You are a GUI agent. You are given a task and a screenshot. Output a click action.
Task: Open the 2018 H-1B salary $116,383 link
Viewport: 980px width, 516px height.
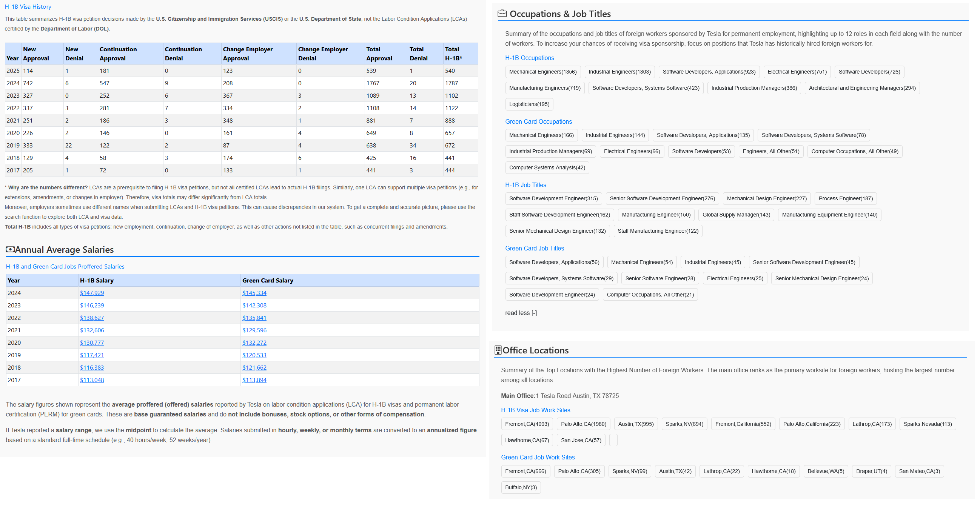[x=92, y=368]
